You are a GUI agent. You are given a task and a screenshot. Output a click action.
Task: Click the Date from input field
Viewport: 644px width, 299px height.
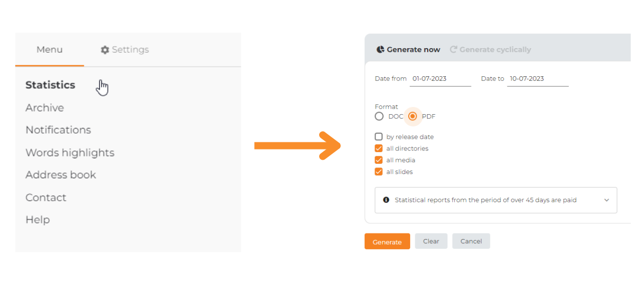[440, 79]
